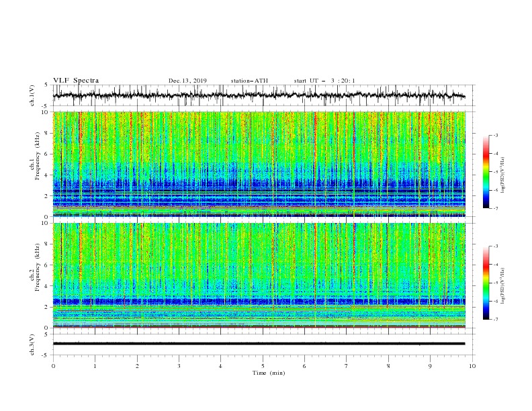Click the lower color scale bar
Screen dimensions: 532x411
(x=486, y=283)
